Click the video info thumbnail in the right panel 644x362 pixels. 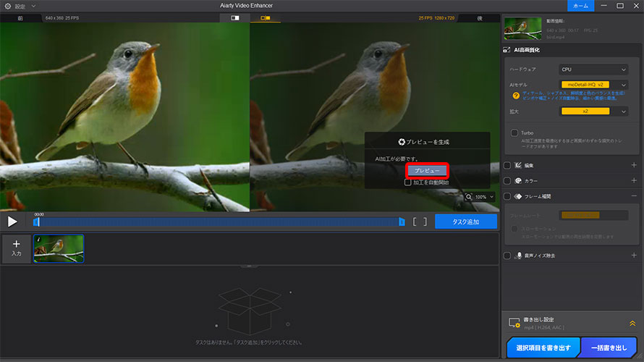tap(523, 28)
